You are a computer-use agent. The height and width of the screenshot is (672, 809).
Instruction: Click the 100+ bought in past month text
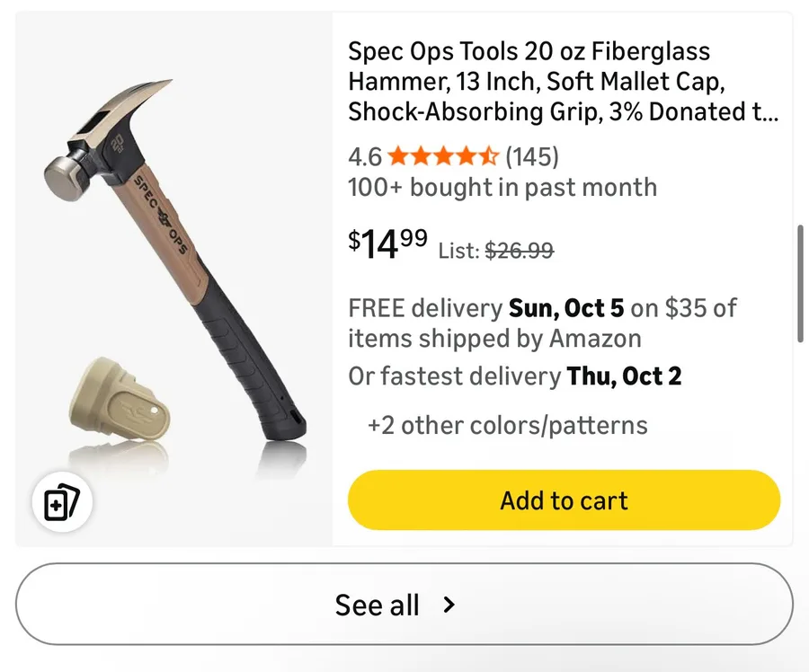pyautogui.click(x=502, y=188)
